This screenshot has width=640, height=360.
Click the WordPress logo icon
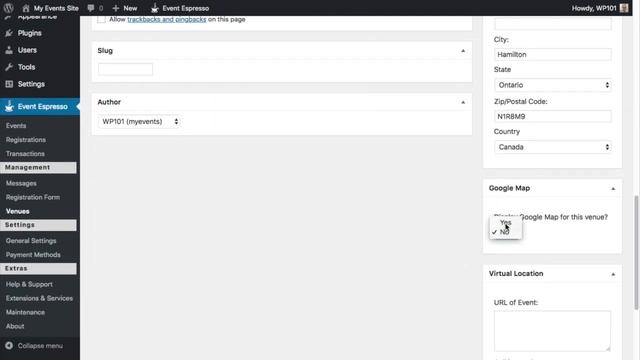pos(8,8)
